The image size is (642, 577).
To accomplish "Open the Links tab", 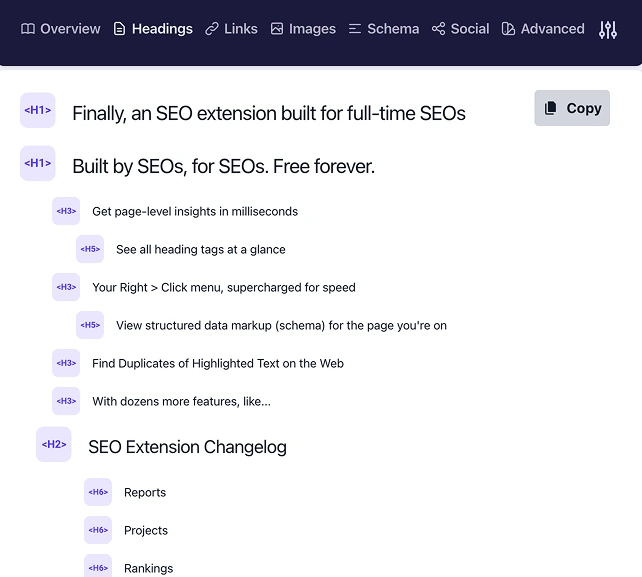I will click(231, 29).
